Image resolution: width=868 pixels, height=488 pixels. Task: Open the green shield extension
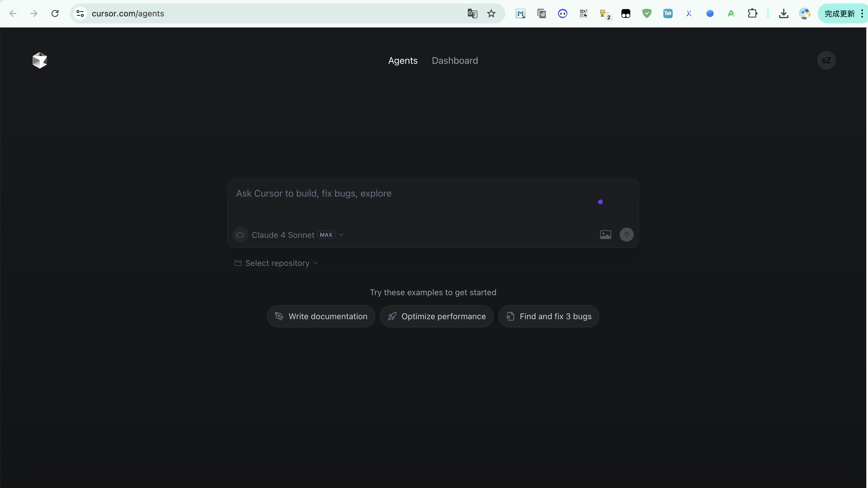point(647,13)
